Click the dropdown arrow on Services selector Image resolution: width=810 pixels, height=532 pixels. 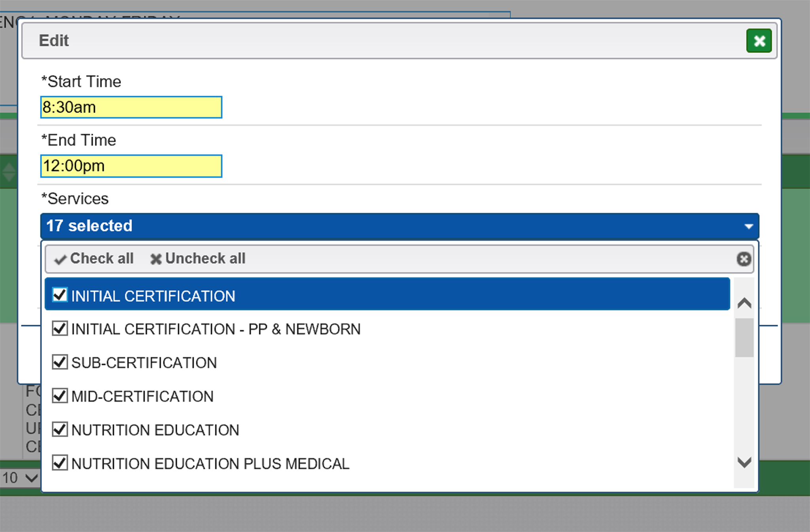(748, 226)
